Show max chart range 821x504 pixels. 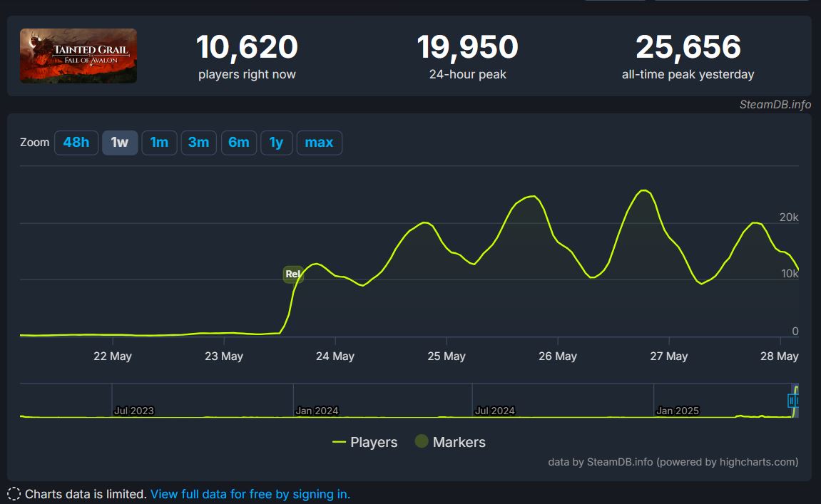pos(320,143)
